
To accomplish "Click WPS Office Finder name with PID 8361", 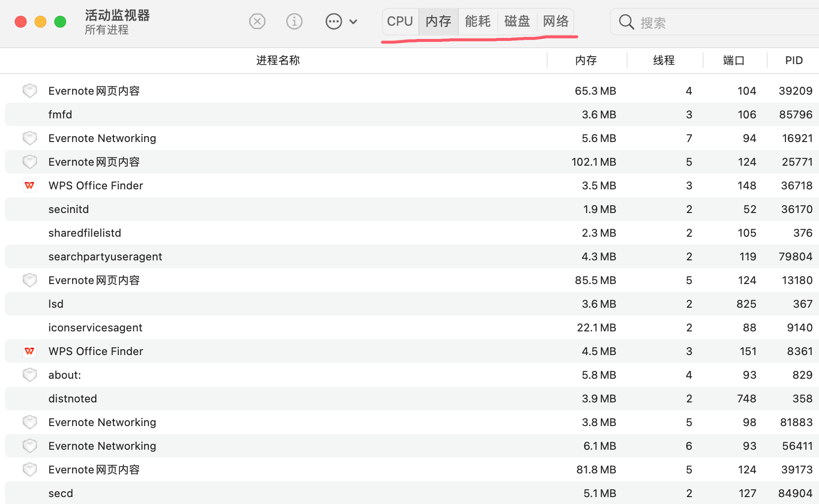I will 96,351.
